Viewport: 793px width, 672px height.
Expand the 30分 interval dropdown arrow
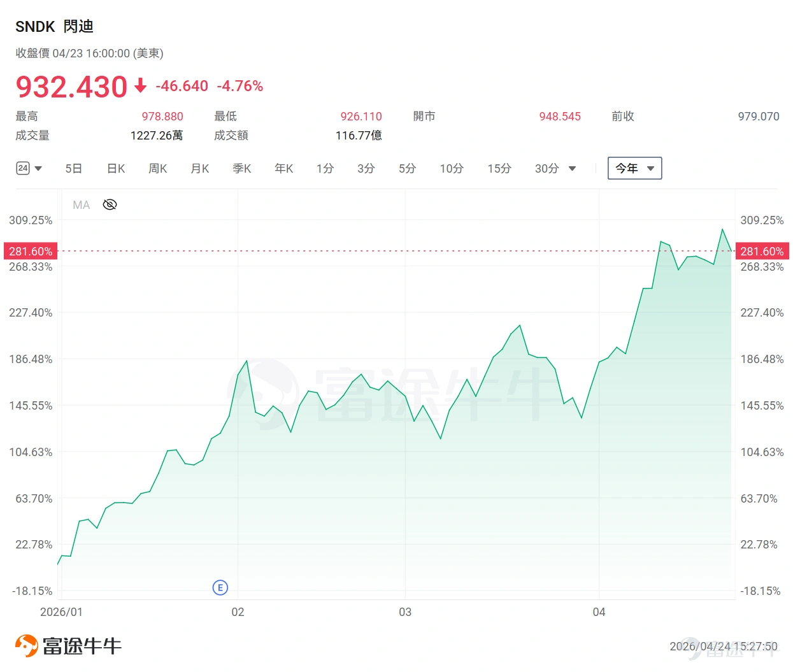[572, 169]
